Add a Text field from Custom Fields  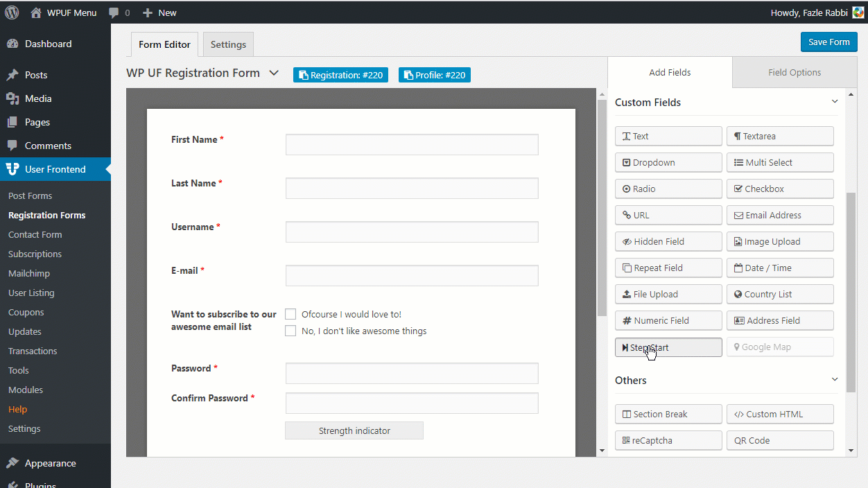click(668, 136)
